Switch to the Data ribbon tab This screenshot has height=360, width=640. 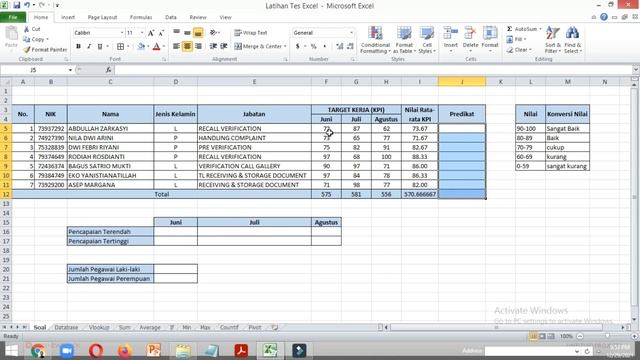171,17
